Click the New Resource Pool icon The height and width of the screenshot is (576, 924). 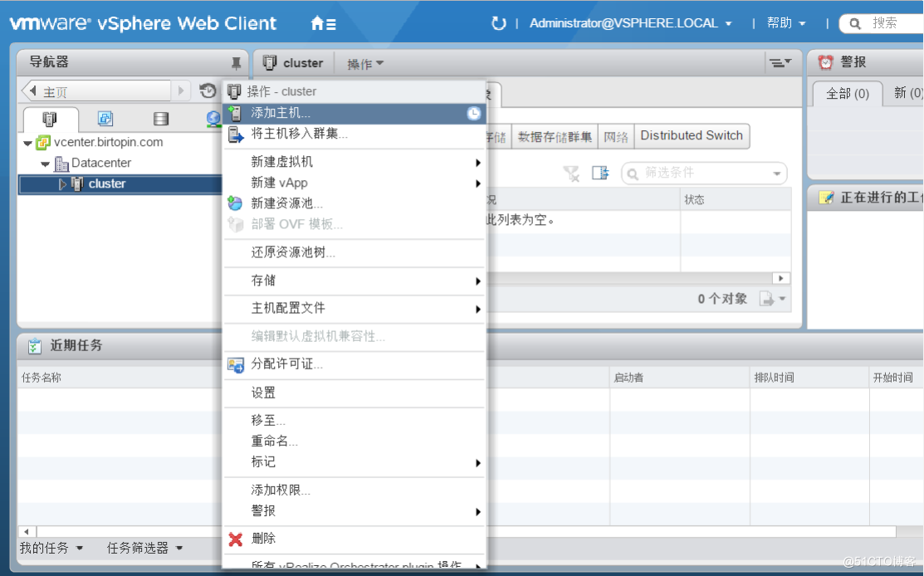click(235, 204)
